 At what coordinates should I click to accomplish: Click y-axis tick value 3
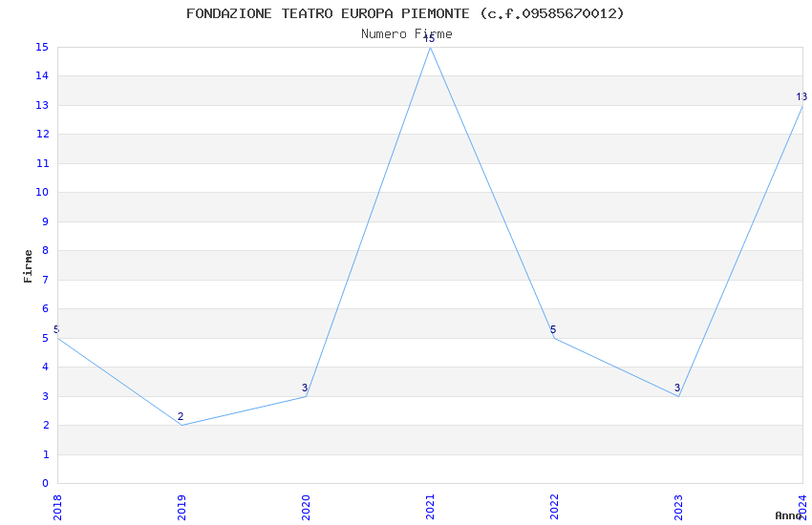coord(46,396)
